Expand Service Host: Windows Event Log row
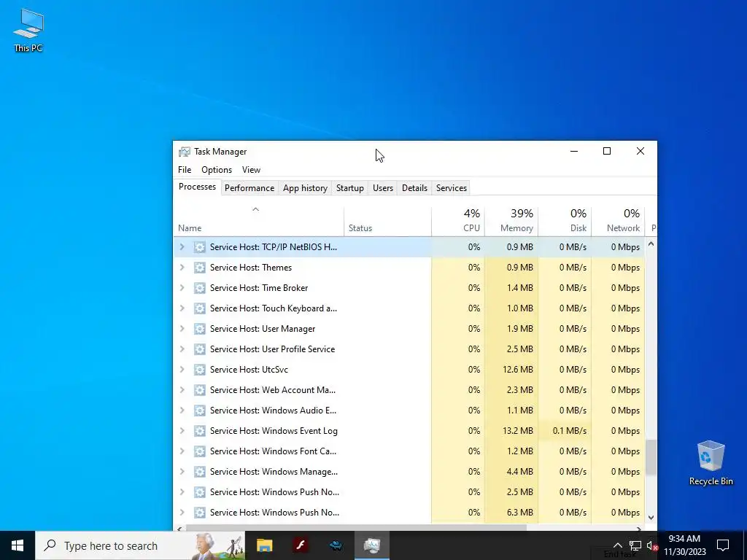 click(x=182, y=430)
